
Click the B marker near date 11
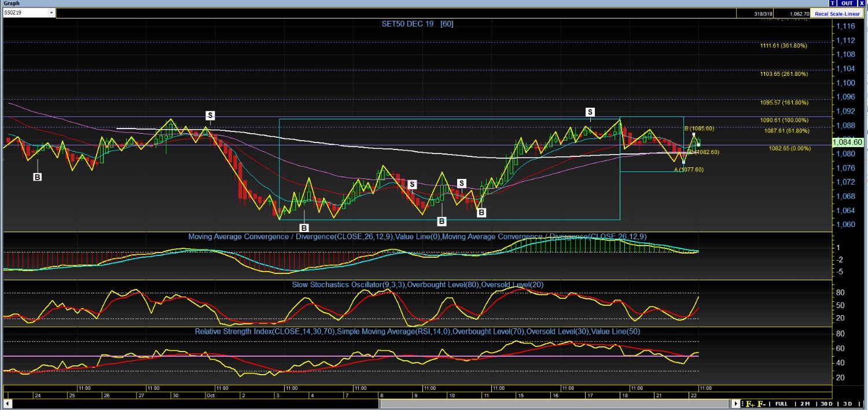(x=481, y=213)
